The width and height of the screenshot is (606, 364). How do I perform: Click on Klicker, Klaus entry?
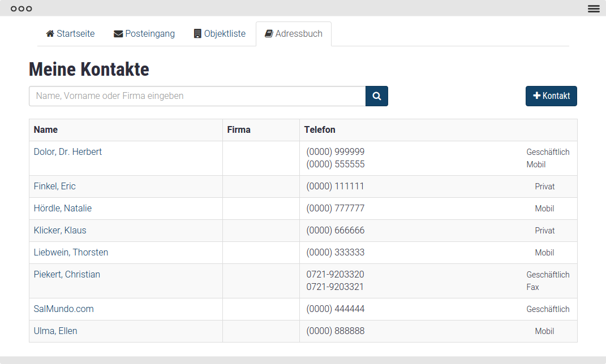[x=60, y=231]
